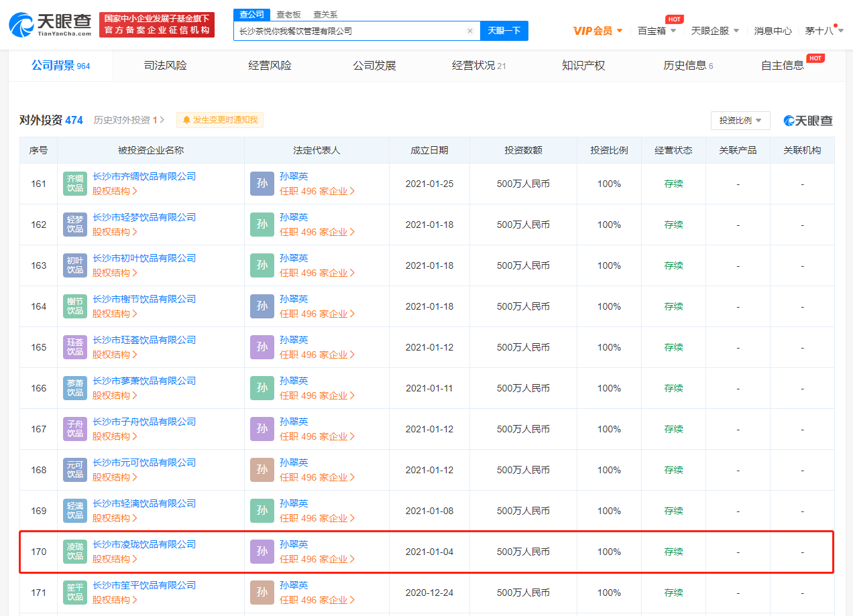Click the 凌珑饮品 company logo badge
Screen dimensions: 853x616
click(x=75, y=552)
